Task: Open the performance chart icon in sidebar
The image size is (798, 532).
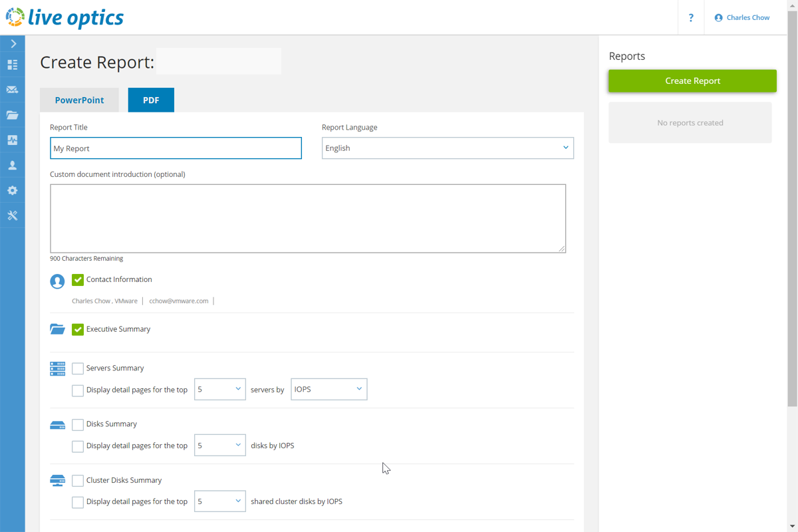Action: (x=13, y=140)
